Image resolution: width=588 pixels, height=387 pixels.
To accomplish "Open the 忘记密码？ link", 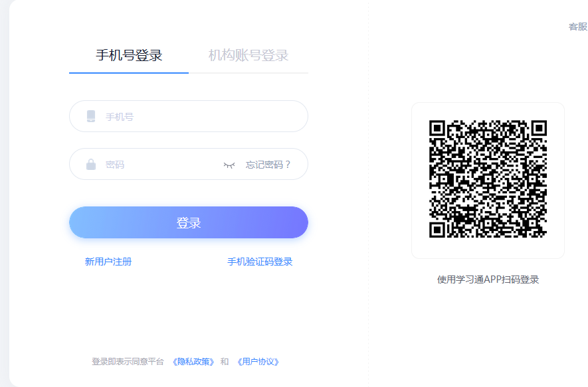I will point(268,165).
